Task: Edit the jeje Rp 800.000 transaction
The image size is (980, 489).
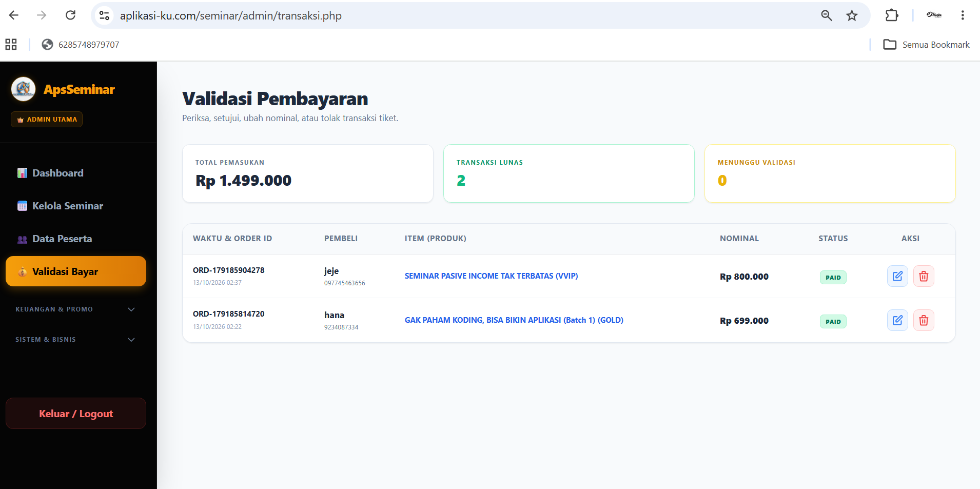Action: [897, 276]
